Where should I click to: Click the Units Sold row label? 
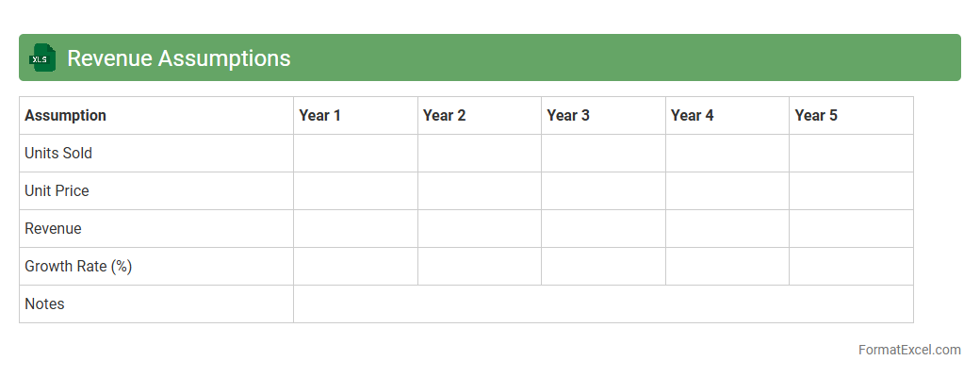click(x=58, y=153)
